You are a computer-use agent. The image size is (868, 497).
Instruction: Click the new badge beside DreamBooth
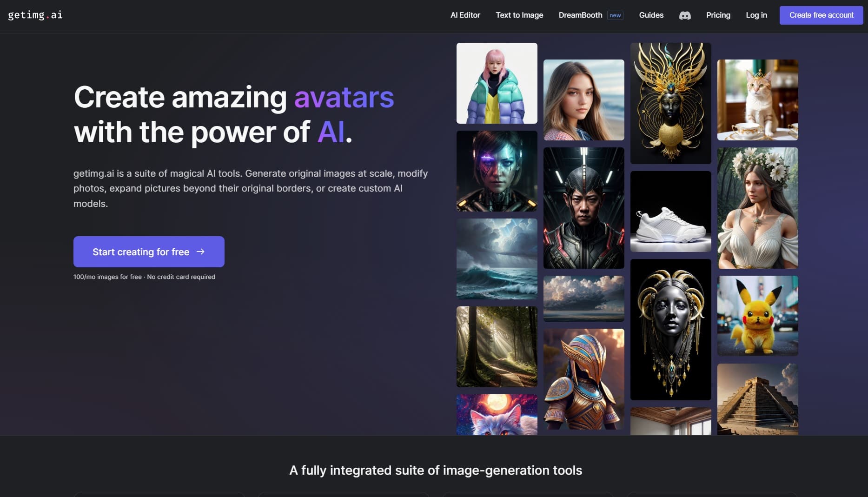pos(615,15)
